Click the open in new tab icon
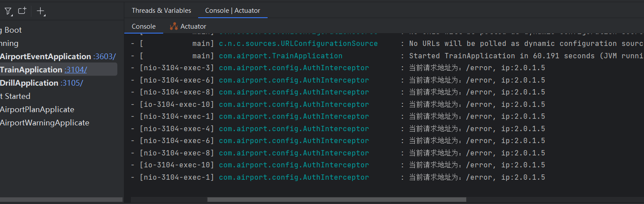The image size is (644, 204). coord(22,11)
